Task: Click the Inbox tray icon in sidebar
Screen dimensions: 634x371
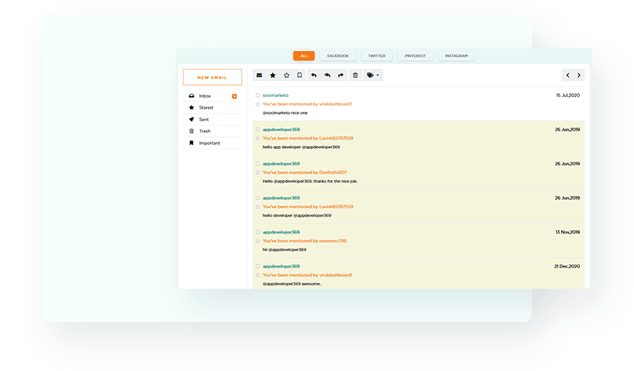Action: coord(192,96)
